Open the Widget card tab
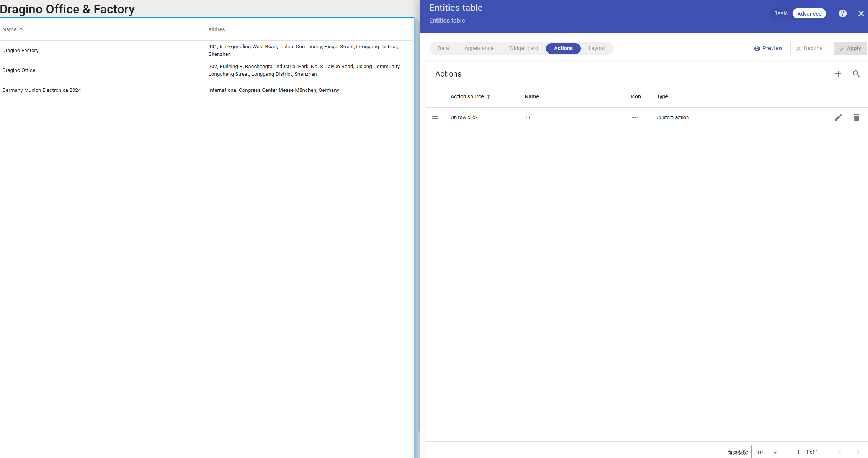868x458 pixels. tap(523, 49)
